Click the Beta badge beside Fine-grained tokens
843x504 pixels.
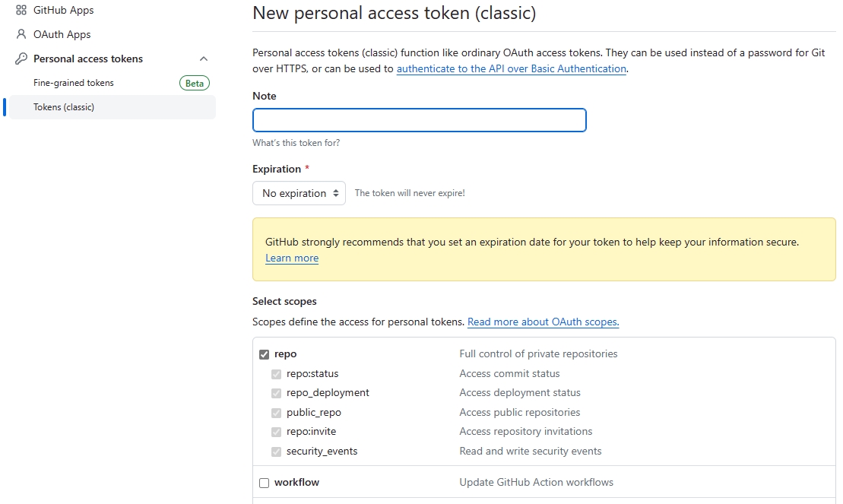[195, 83]
